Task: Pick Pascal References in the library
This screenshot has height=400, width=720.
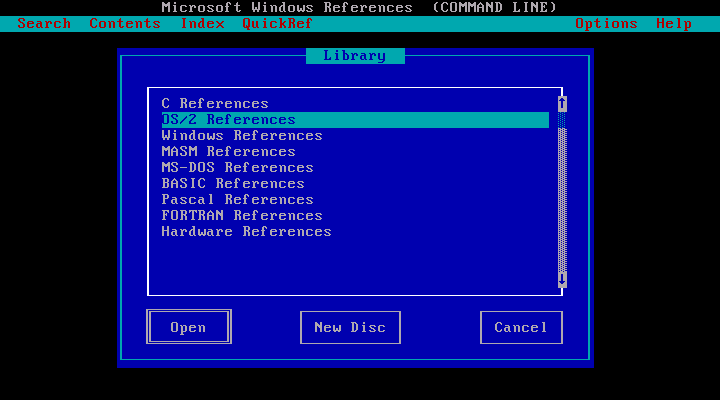Action: coord(355,200)
